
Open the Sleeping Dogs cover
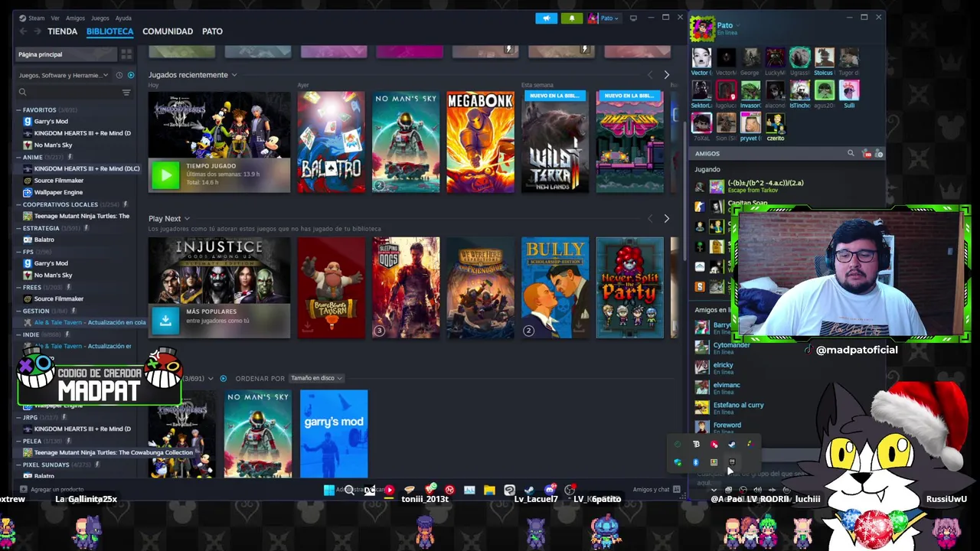pos(406,288)
